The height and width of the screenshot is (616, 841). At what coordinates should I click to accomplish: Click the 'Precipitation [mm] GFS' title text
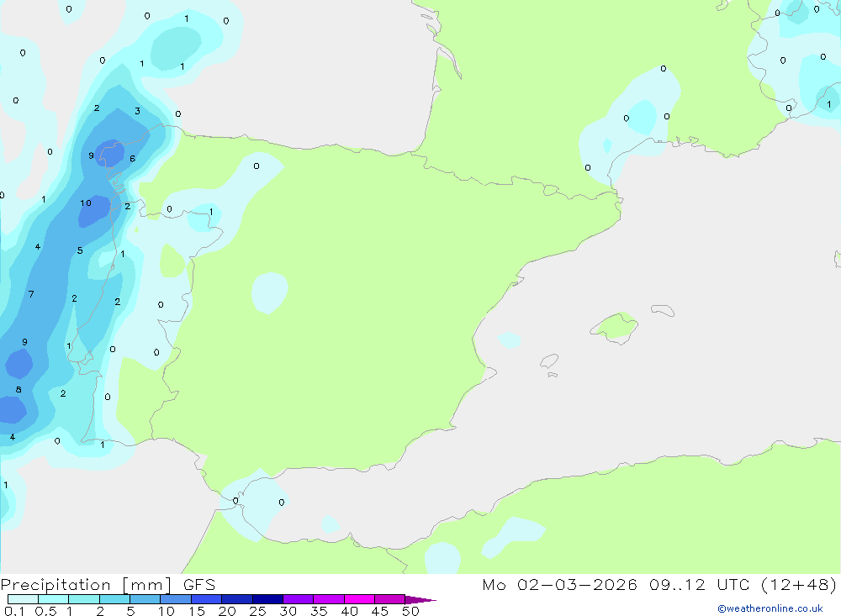coord(108,585)
